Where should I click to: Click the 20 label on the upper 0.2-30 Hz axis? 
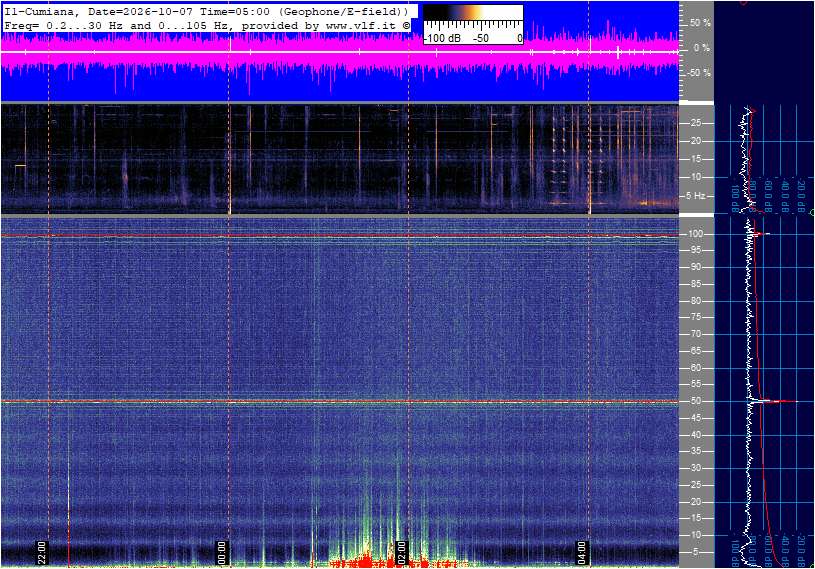[695, 141]
